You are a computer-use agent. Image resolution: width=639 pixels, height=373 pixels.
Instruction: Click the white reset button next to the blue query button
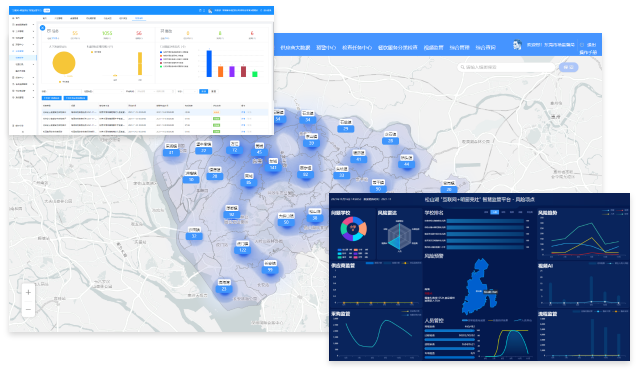point(214,91)
